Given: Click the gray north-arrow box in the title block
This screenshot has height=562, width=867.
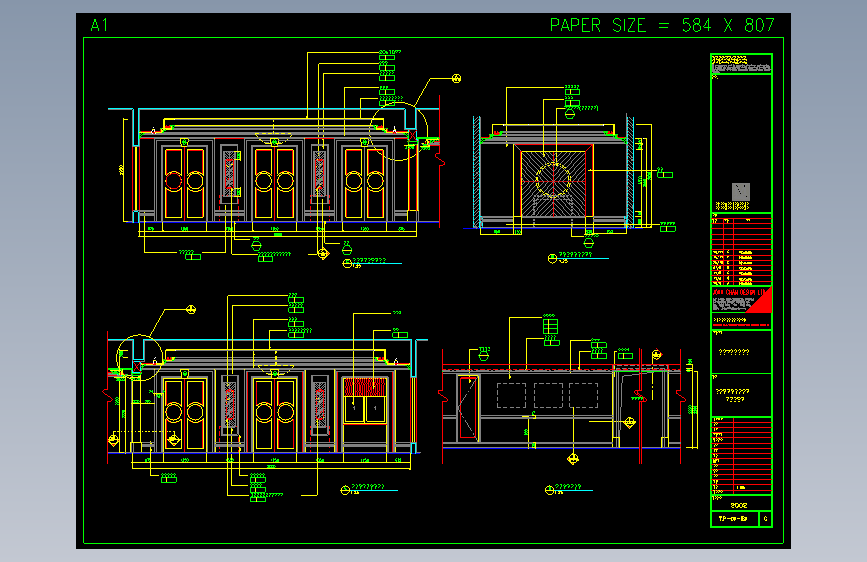Looking at the screenshot, I should click(741, 192).
